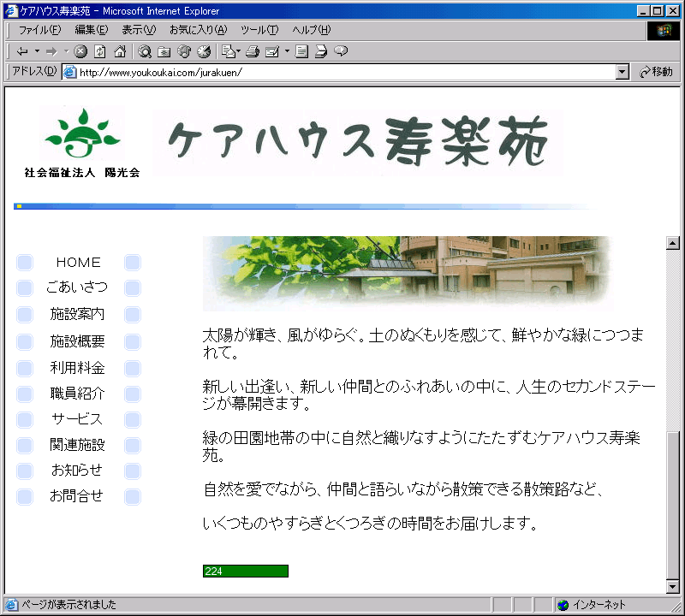Open the 利用料金 page link
This screenshot has width=685, height=616.
tap(77, 368)
